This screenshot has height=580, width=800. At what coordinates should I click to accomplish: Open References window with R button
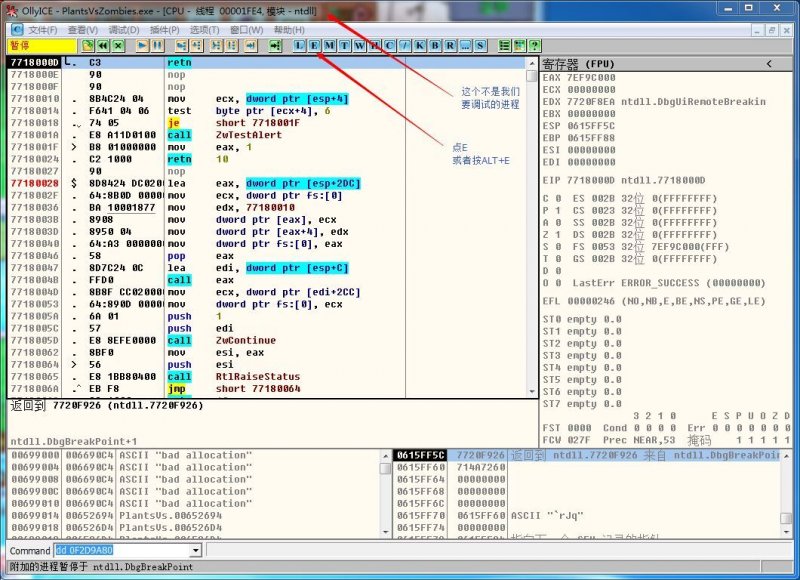tap(450, 45)
